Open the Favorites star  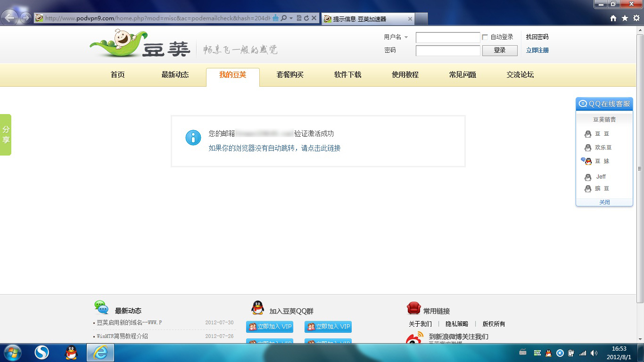click(x=625, y=18)
